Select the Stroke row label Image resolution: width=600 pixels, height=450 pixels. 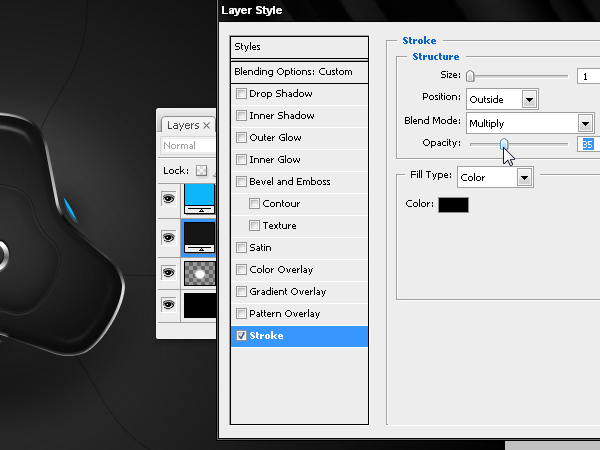[266, 336]
